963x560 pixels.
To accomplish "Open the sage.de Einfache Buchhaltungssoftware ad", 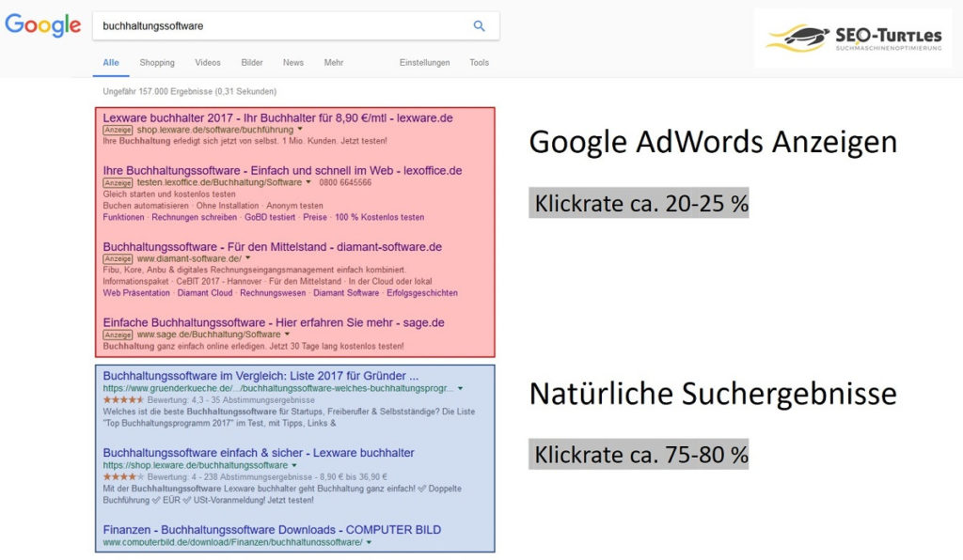I will (x=274, y=322).
